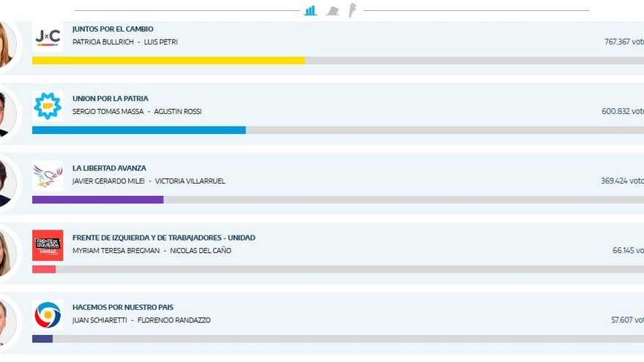The image size is (644, 362).
Task: Click the Juntos por el Cambio JxC logo
Action: [x=48, y=37]
